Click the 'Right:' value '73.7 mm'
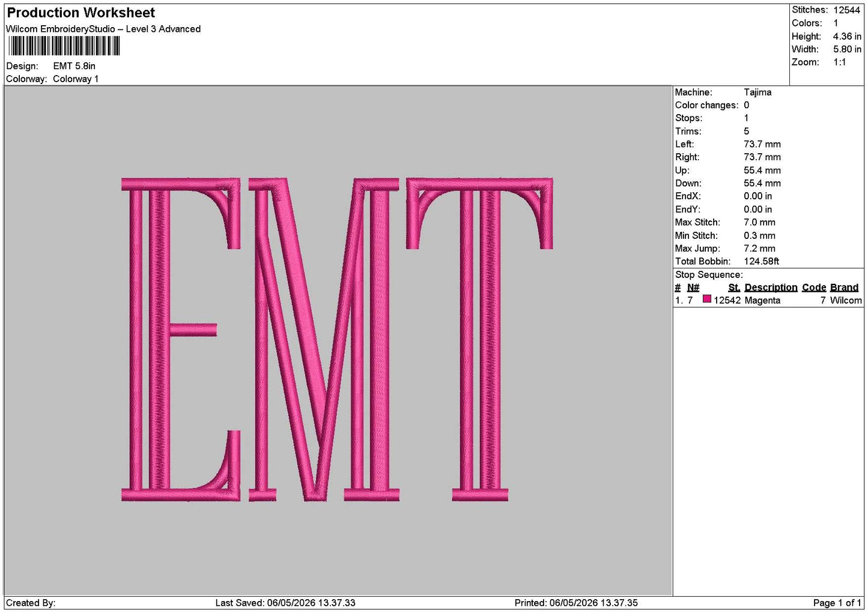This screenshot has width=868, height=613. pos(762,157)
